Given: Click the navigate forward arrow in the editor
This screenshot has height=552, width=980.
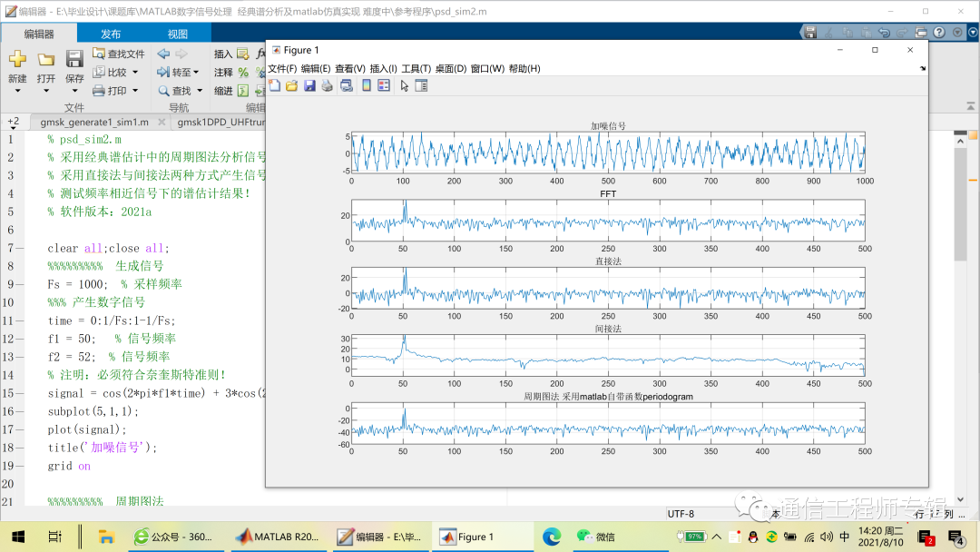Looking at the screenshot, I should point(181,54).
